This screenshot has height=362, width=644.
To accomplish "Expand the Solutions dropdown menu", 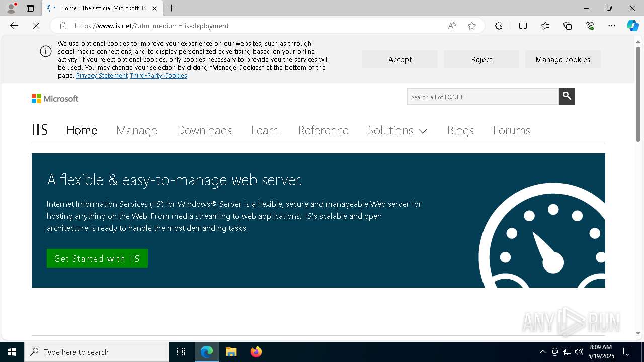I will pyautogui.click(x=397, y=130).
